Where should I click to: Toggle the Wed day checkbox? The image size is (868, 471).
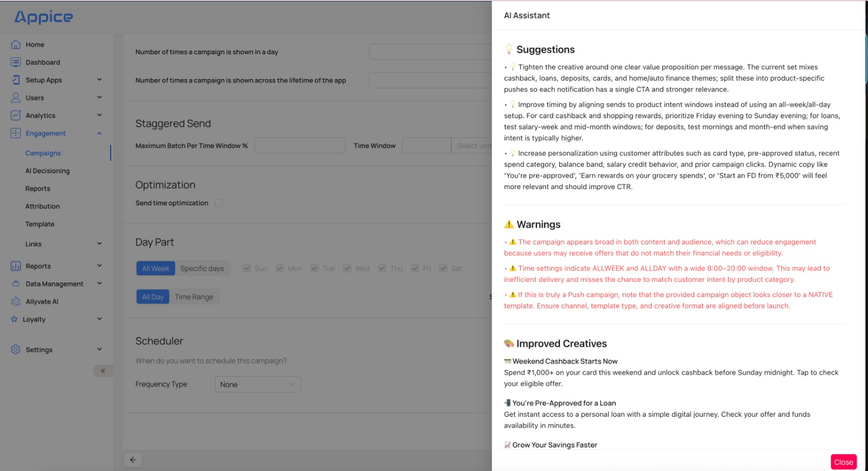click(347, 268)
